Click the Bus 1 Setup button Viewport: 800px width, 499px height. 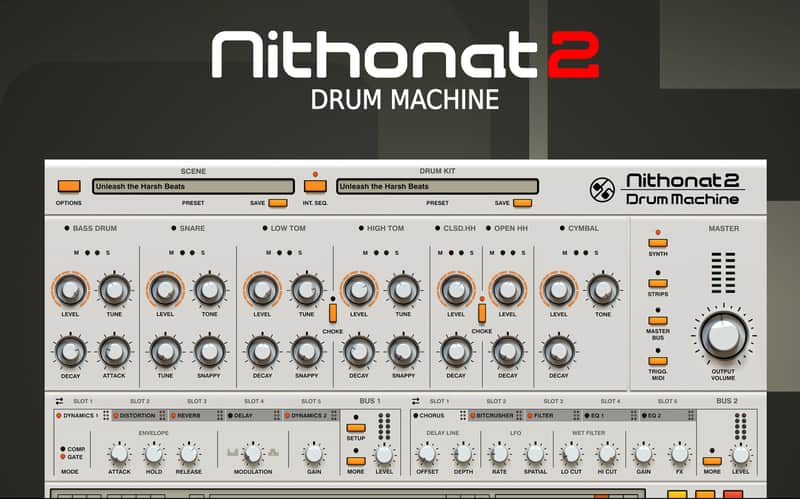[356, 428]
